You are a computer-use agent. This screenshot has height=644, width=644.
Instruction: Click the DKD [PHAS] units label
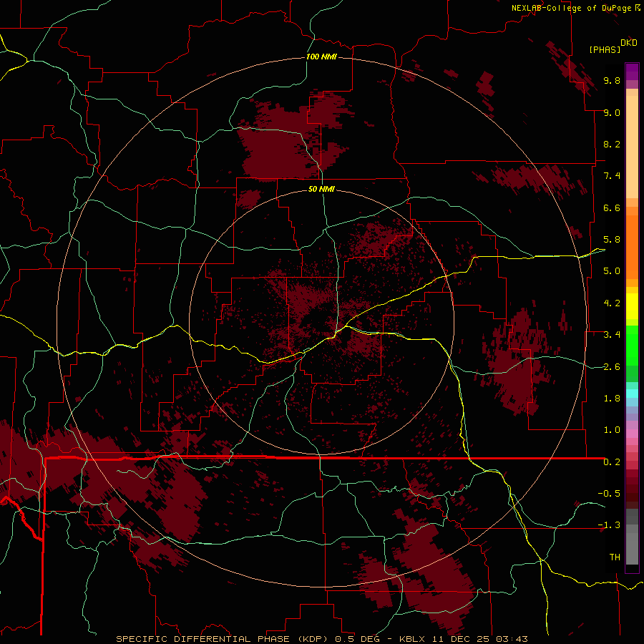(613, 46)
